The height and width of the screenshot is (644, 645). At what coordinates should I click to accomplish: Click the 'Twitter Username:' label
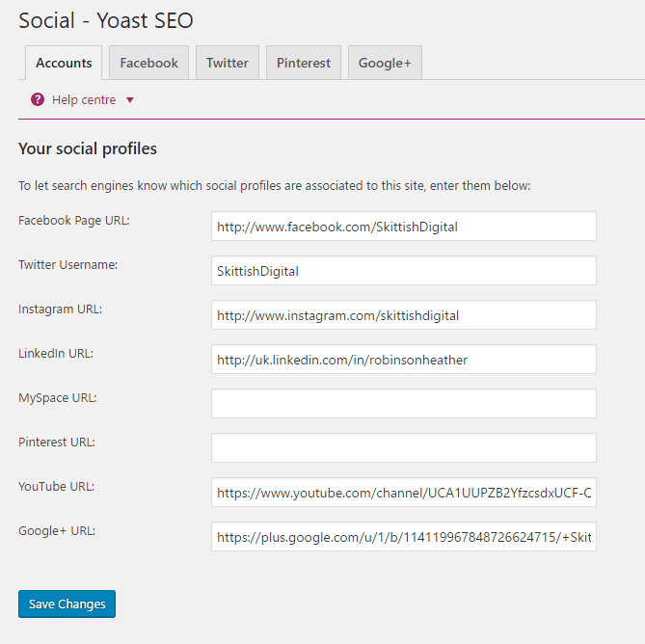67,264
